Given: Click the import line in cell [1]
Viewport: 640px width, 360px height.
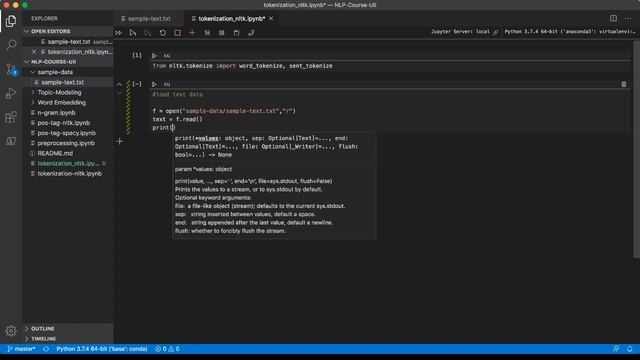Looking at the screenshot, I should click(242, 66).
